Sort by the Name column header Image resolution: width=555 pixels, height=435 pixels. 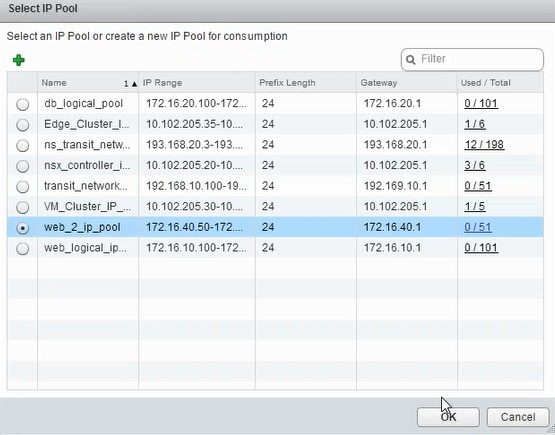pos(88,83)
